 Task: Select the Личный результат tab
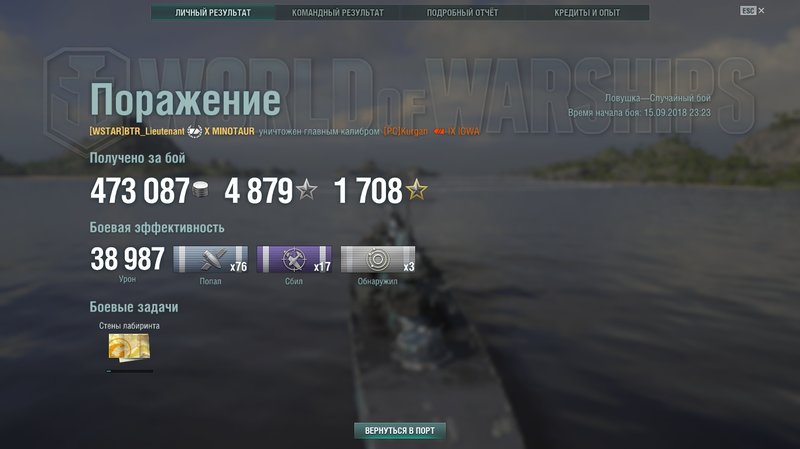coord(213,13)
